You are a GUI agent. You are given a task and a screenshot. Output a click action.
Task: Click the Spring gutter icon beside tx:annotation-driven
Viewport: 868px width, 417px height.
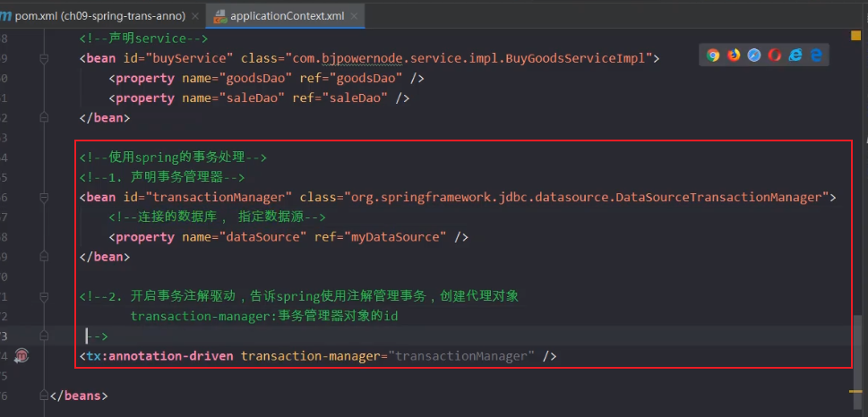21,355
